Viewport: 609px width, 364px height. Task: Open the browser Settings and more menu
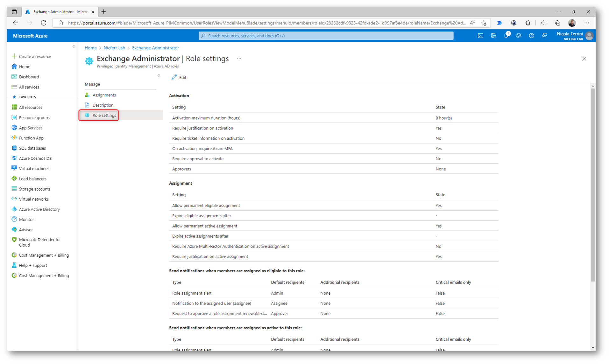[x=586, y=23]
